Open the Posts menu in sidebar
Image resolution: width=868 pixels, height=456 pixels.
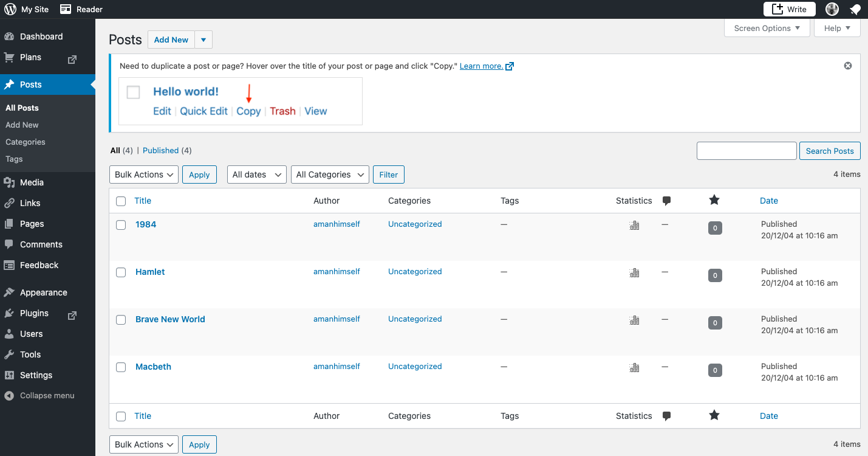47,85
